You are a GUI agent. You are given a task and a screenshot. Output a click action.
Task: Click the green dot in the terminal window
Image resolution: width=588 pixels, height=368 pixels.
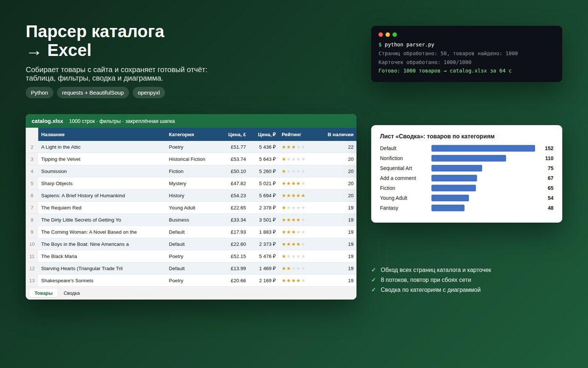pyautogui.click(x=394, y=35)
